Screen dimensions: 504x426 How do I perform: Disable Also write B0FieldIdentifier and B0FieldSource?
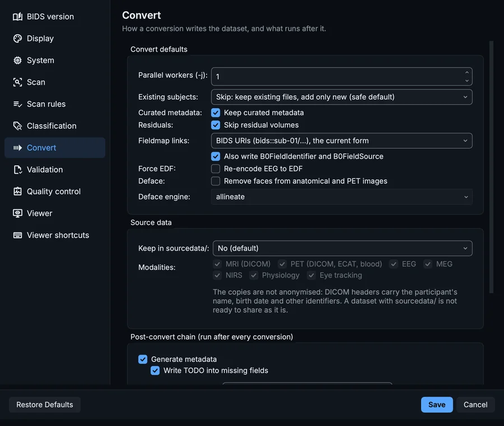click(x=216, y=156)
